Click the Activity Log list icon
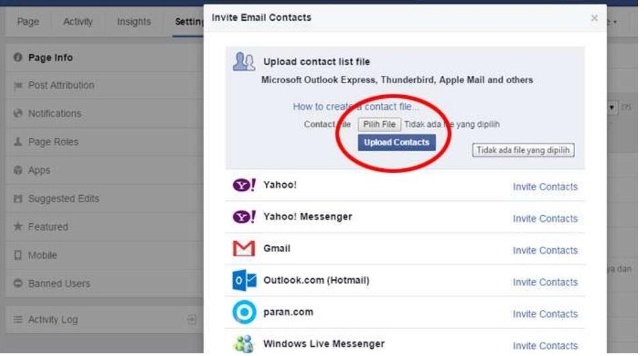The width and height of the screenshot is (644, 356). (x=17, y=319)
